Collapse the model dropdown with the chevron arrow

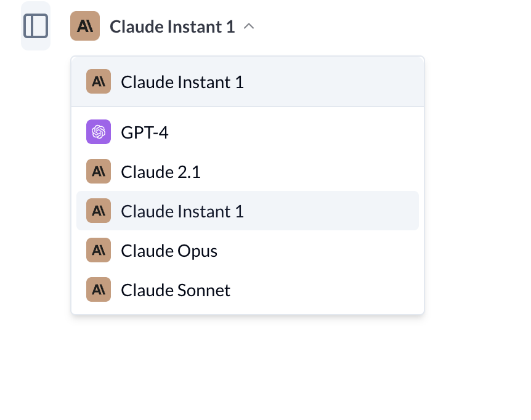point(249,26)
